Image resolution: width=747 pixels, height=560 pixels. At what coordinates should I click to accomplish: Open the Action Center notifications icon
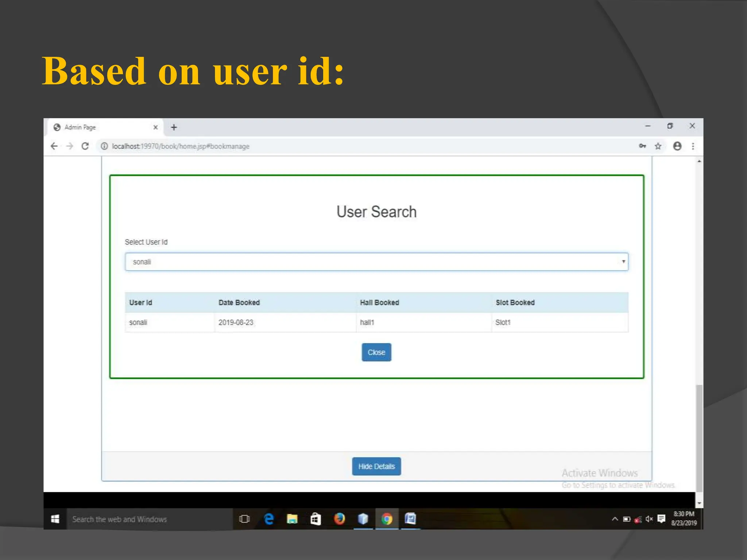661,519
